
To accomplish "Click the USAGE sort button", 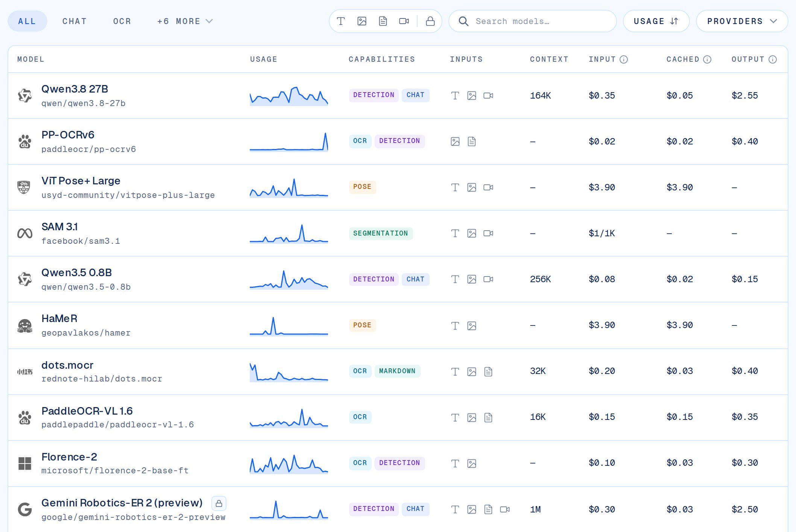I will (x=656, y=21).
